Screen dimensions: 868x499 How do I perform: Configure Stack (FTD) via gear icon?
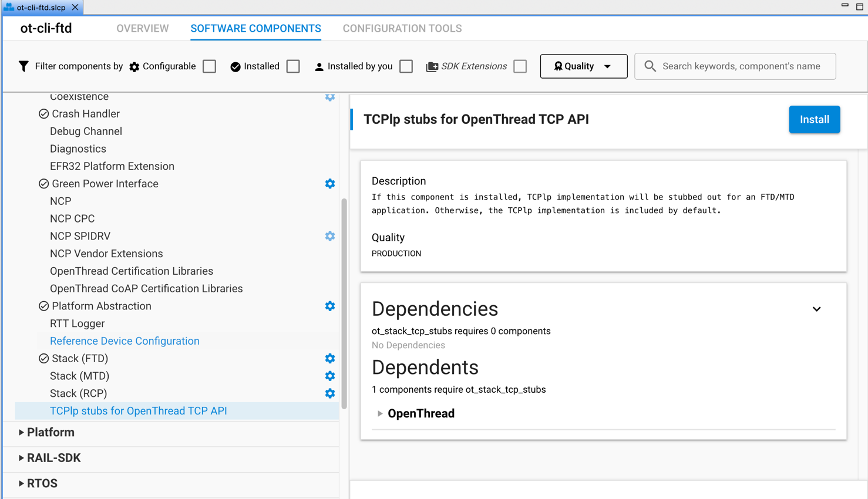(x=329, y=358)
